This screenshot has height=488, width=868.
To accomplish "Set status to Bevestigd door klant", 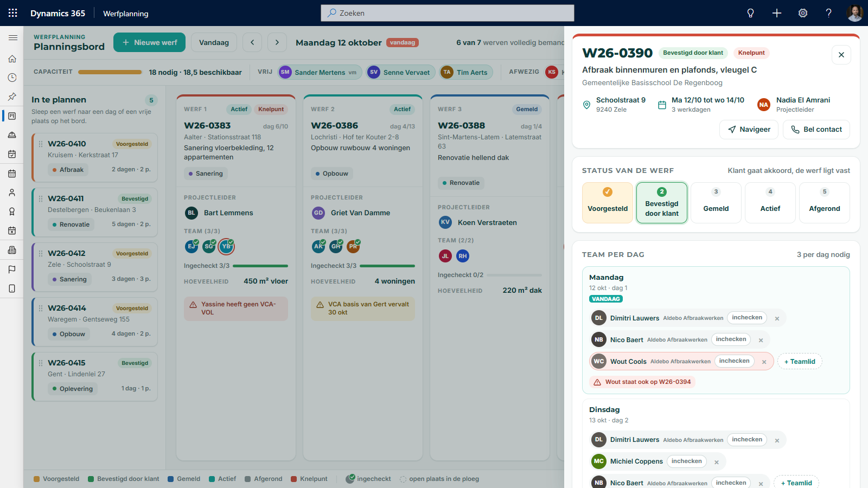I will tap(662, 203).
